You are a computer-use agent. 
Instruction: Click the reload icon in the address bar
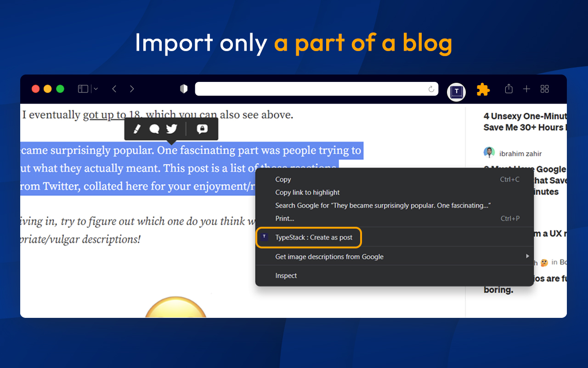(431, 89)
